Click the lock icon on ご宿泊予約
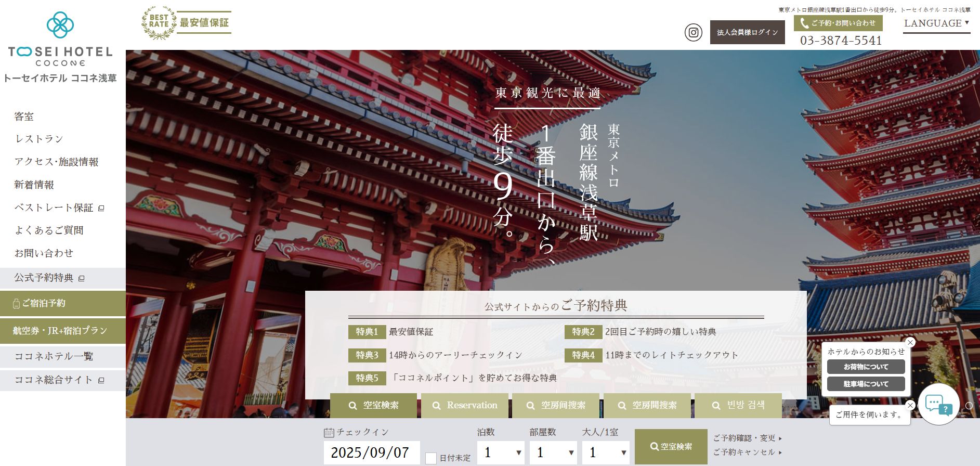 (16, 303)
